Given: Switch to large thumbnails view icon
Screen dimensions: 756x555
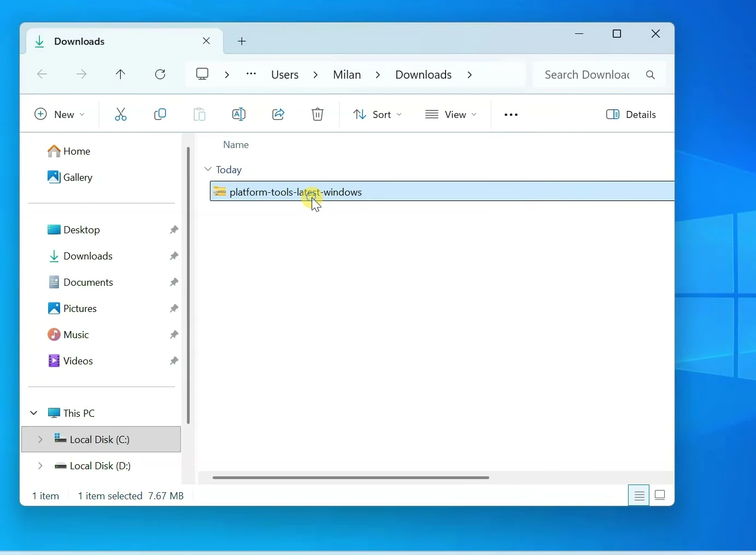Looking at the screenshot, I should click(x=660, y=495).
